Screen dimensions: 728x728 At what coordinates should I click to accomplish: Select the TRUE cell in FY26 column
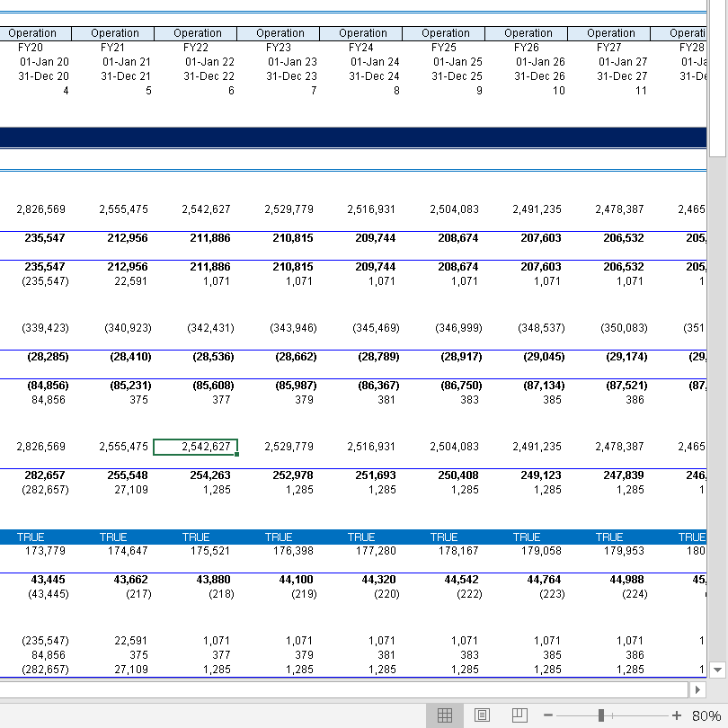[x=527, y=537]
